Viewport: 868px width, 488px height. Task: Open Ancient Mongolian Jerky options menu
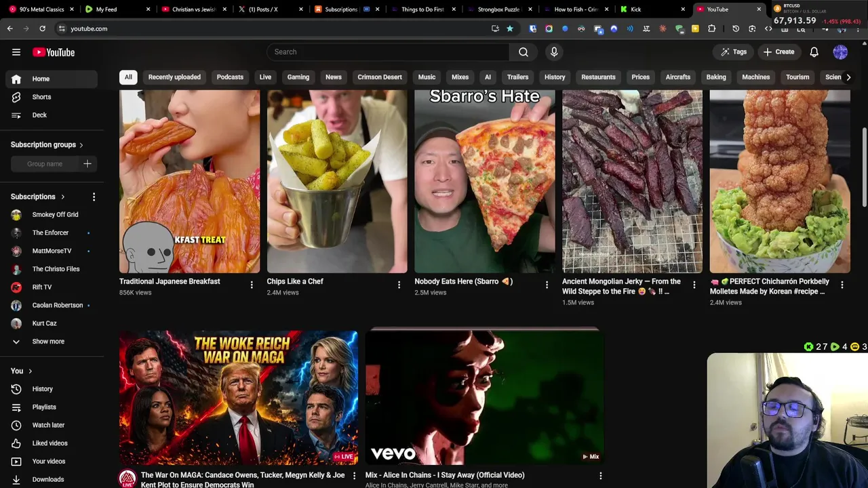click(694, 285)
